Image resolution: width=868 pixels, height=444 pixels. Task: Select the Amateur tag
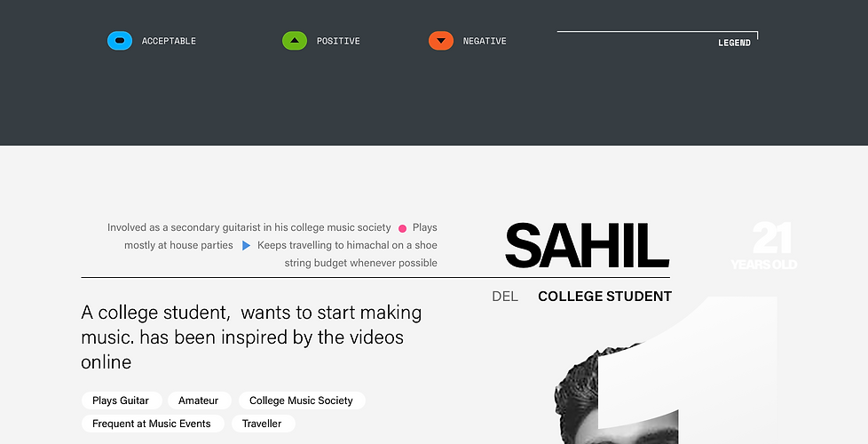click(199, 400)
